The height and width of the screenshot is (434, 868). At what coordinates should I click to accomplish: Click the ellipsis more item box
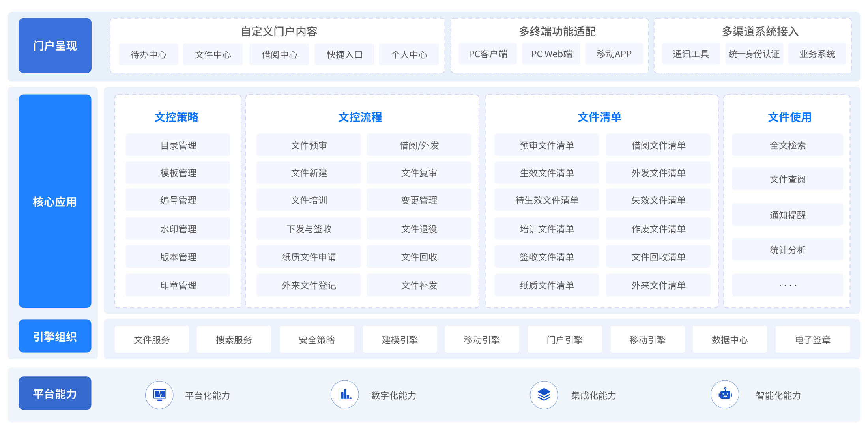click(788, 285)
